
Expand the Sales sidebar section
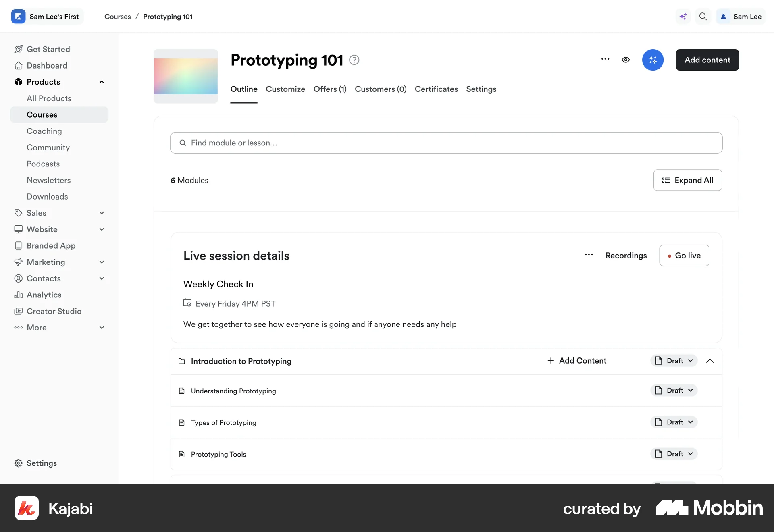[x=102, y=213]
